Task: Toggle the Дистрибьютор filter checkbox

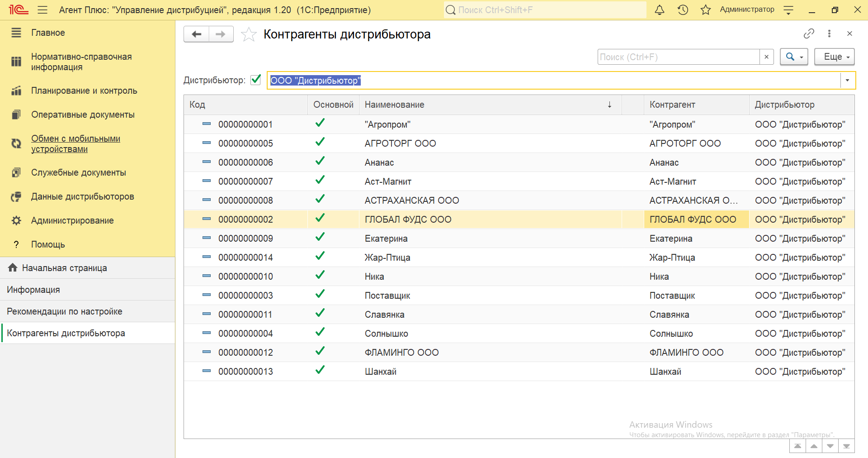Action: click(x=256, y=80)
